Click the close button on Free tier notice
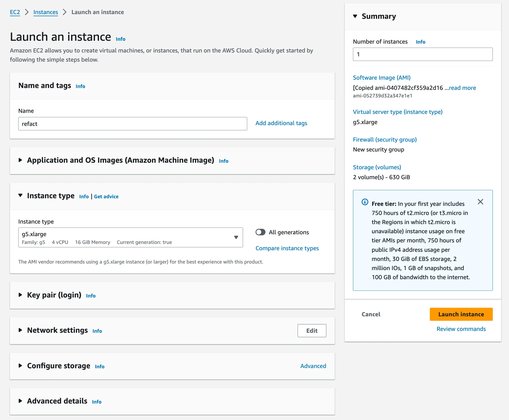The width and height of the screenshot is (509, 420). tap(480, 202)
